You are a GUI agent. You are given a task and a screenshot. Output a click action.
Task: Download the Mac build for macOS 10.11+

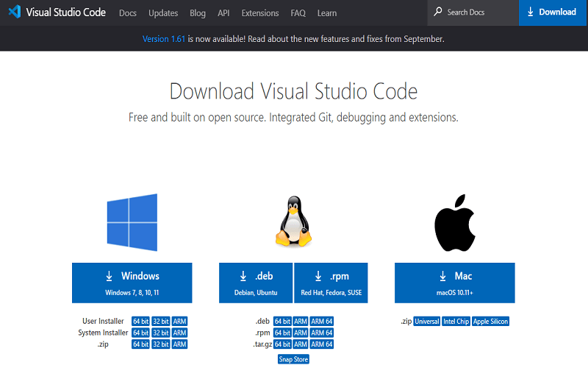pyautogui.click(x=455, y=283)
